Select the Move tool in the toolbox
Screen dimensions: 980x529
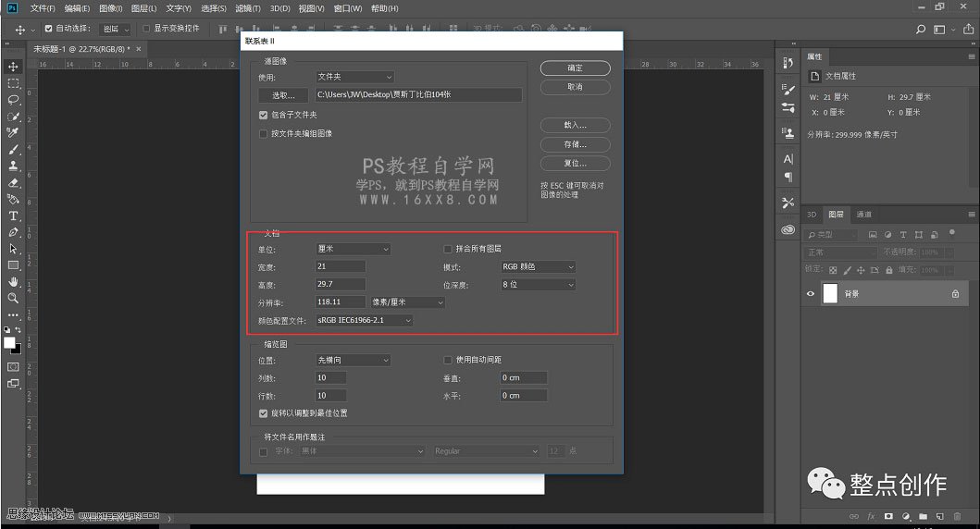pyautogui.click(x=13, y=67)
